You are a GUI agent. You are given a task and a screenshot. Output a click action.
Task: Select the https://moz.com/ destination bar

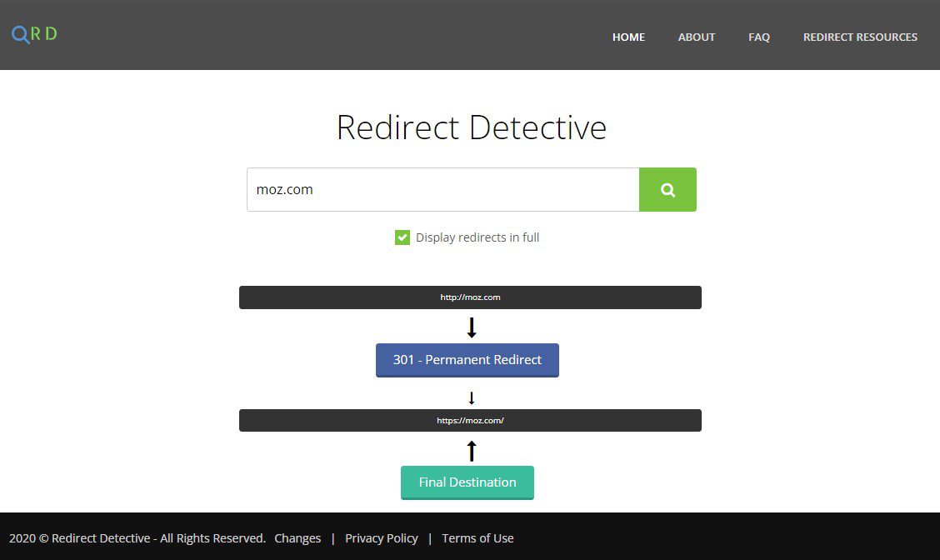pos(470,420)
